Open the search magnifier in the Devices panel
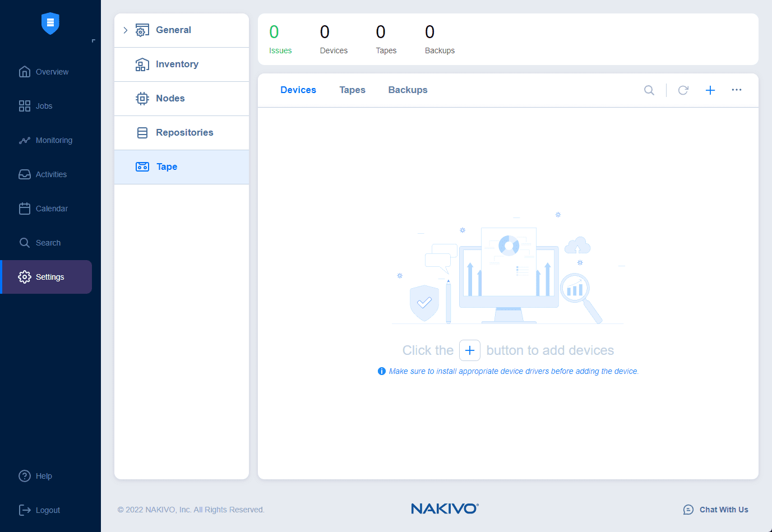 (x=649, y=90)
